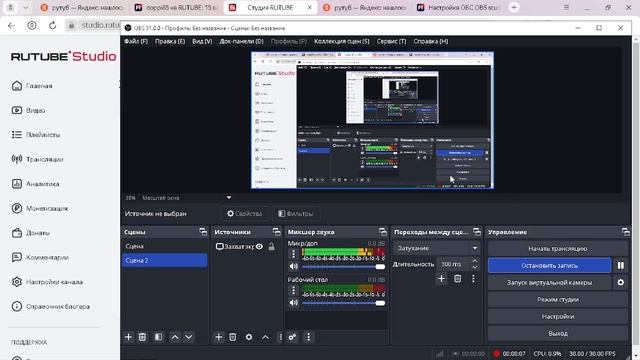Open source properties gear in Sources panel
This screenshot has height=360, width=640.
point(249,337)
